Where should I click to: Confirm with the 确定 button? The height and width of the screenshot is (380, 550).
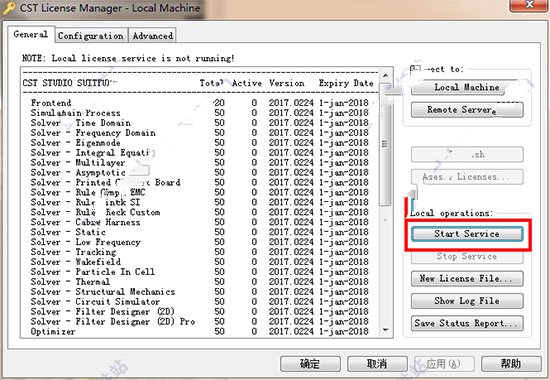[310, 364]
